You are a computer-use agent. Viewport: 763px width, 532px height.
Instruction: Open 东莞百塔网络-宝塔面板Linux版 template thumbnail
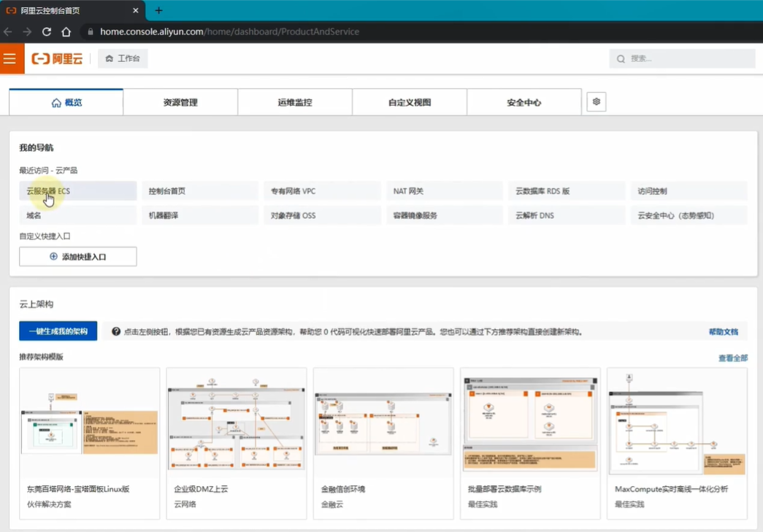[90, 423]
